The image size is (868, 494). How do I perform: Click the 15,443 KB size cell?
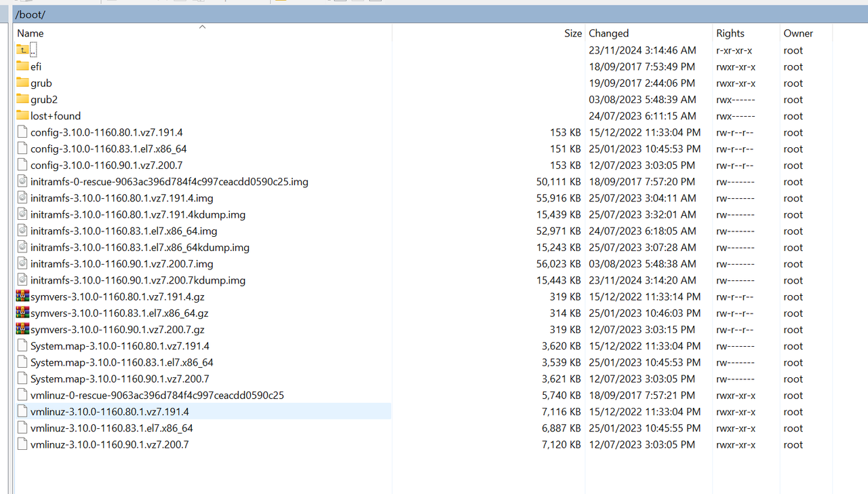point(558,280)
